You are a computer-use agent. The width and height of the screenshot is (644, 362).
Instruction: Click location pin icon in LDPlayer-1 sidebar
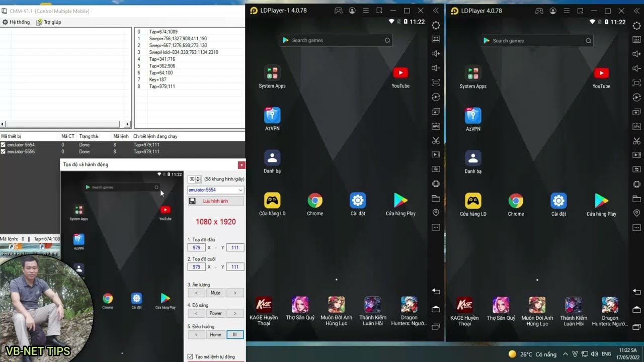tap(436, 213)
